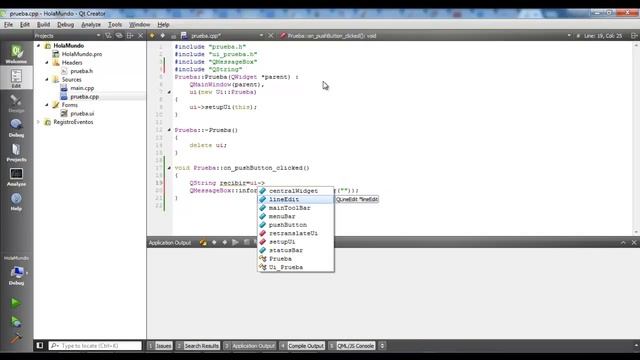The height and width of the screenshot is (360, 640).
Task: Open the Edit menu
Action: (25, 24)
